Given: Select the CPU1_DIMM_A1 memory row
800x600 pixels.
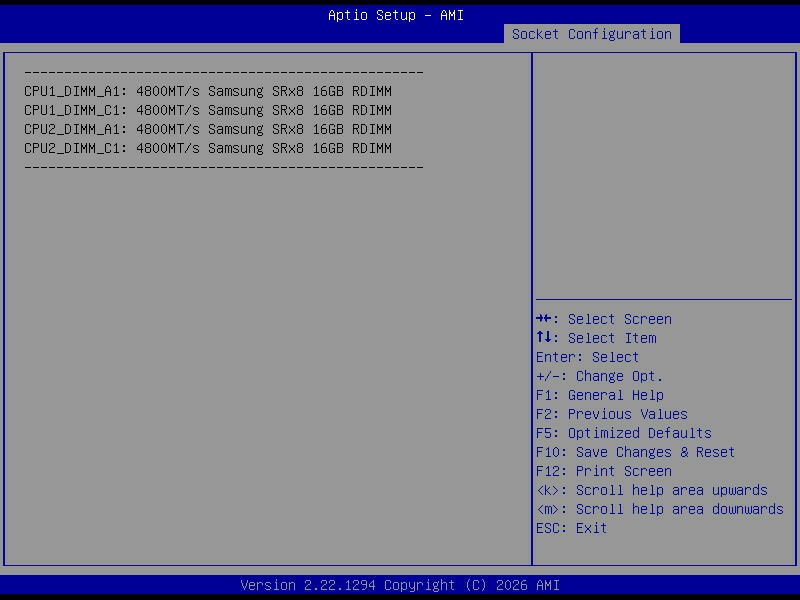Looking at the screenshot, I should (208, 91).
